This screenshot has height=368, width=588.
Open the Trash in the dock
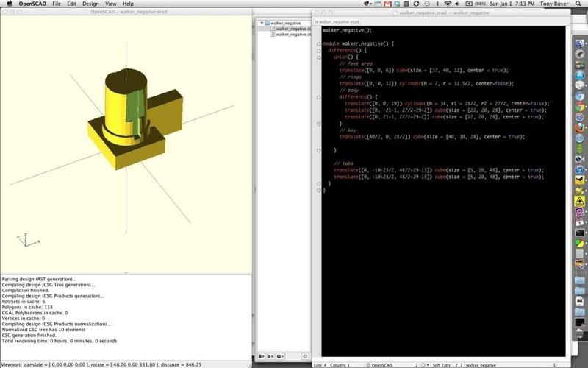point(579,333)
